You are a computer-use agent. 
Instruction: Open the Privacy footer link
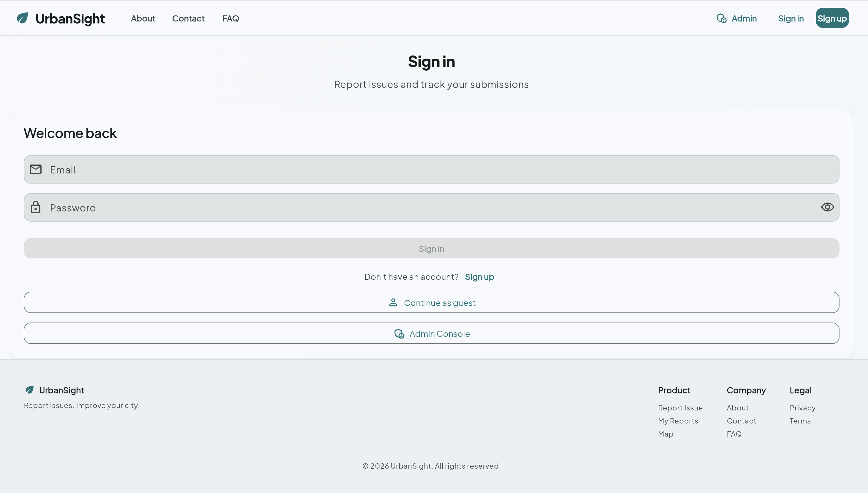[802, 408]
